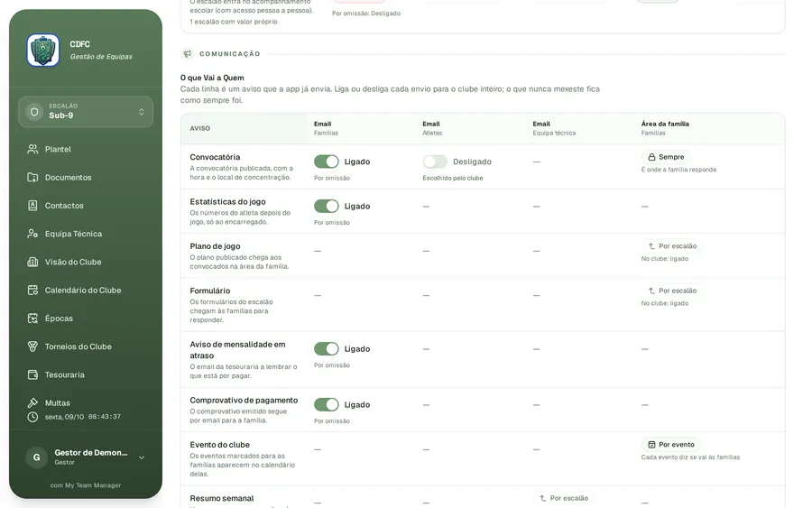Go to Multas section

86,402
